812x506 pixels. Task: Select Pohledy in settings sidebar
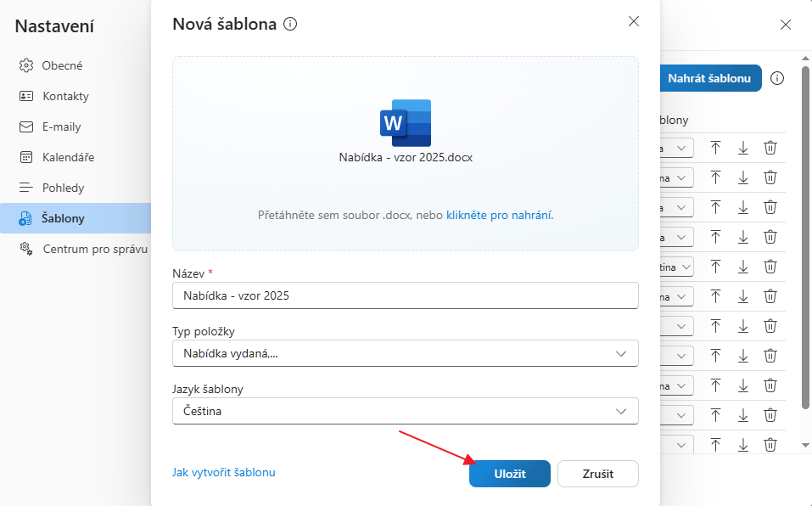63,188
